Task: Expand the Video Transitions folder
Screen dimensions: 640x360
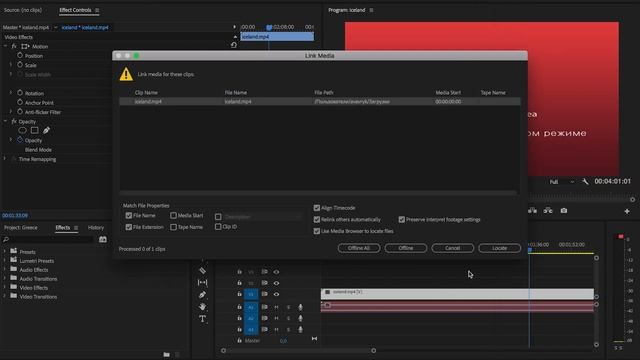Action: coord(5,297)
